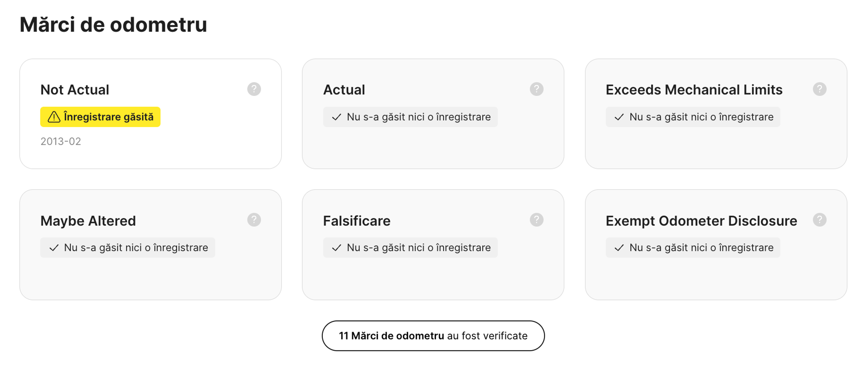Image resolution: width=868 pixels, height=366 pixels.
Task: Click the Mărci de odometru heading
Action: [x=113, y=25]
